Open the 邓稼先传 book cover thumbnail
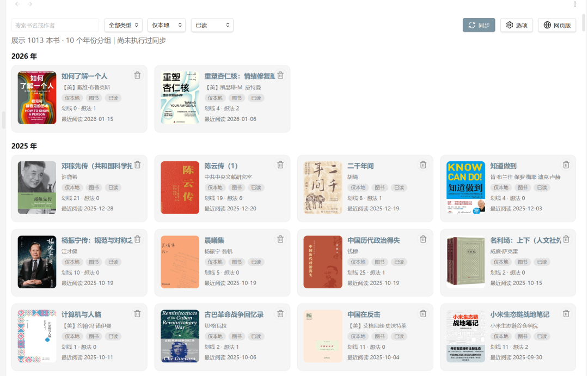 pyautogui.click(x=37, y=187)
